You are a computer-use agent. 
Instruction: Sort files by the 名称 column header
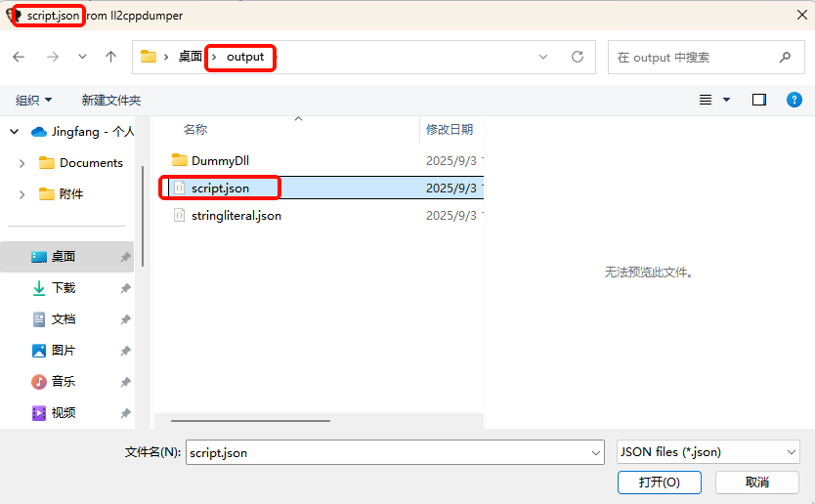pos(195,129)
